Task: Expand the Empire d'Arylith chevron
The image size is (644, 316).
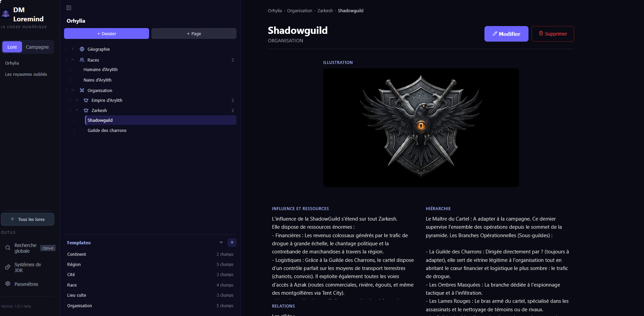Action: (x=77, y=100)
